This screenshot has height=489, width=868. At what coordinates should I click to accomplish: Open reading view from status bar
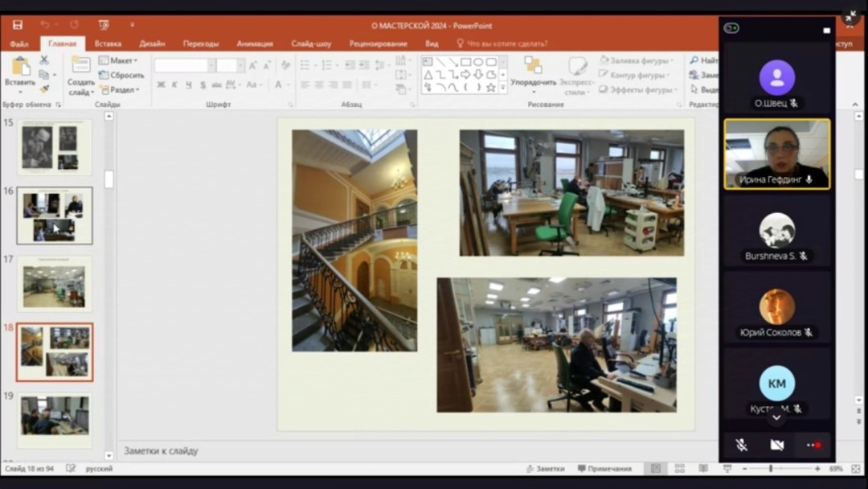coord(703,468)
